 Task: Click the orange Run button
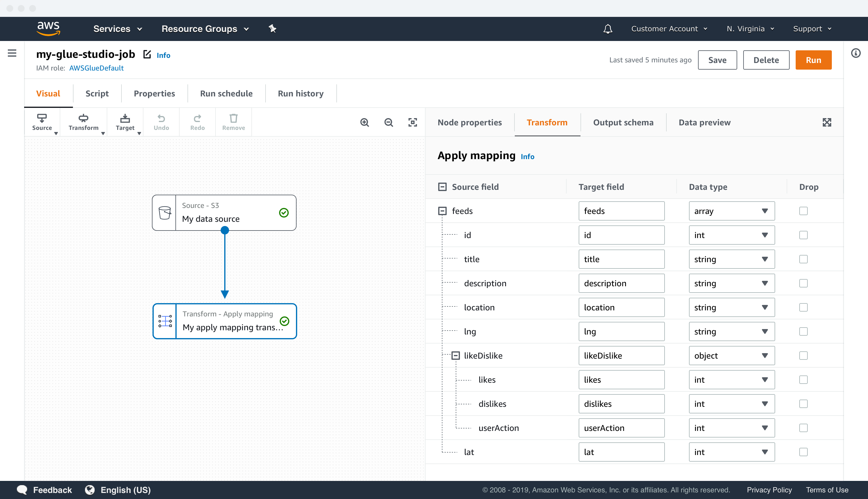click(813, 60)
